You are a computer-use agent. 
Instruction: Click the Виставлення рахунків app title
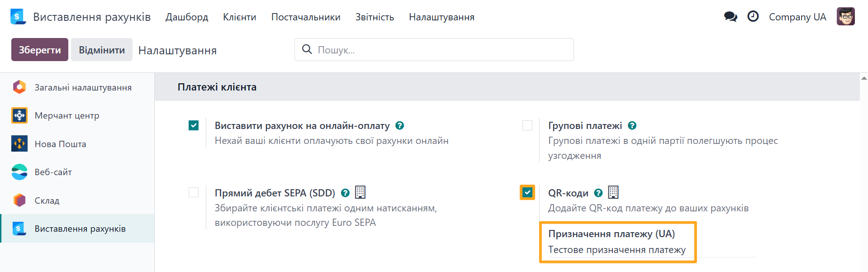coord(92,17)
